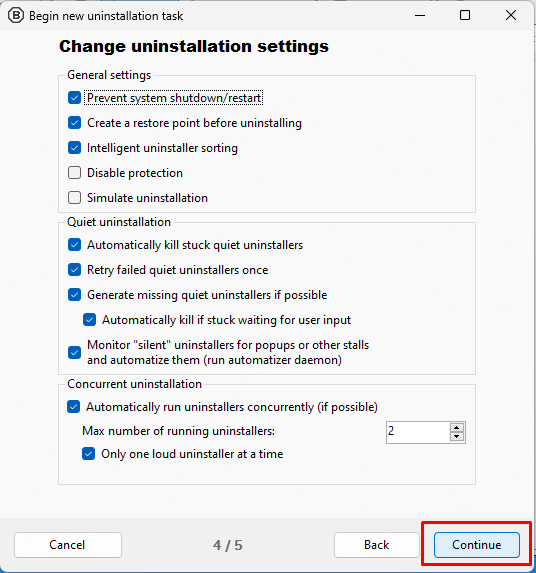Enable Simulate uninstallation option
This screenshot has width=536, height=573.
(x=75, y=198)
